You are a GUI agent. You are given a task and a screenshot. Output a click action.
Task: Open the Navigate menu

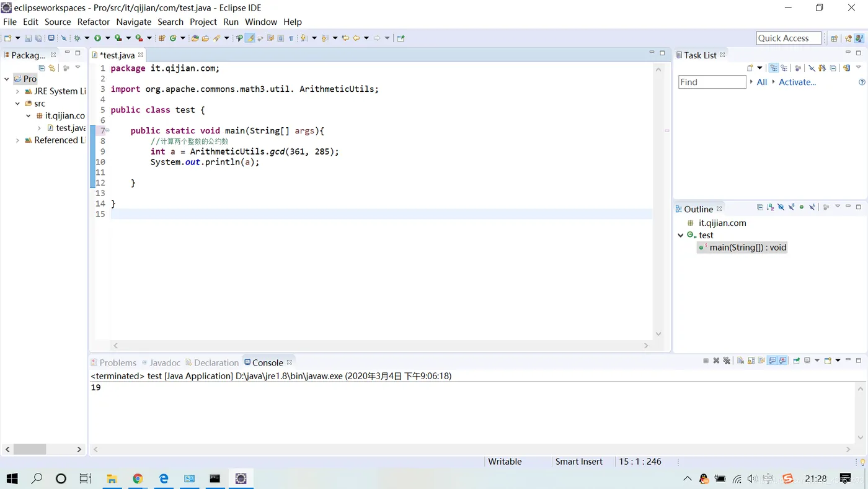point(134,22)
